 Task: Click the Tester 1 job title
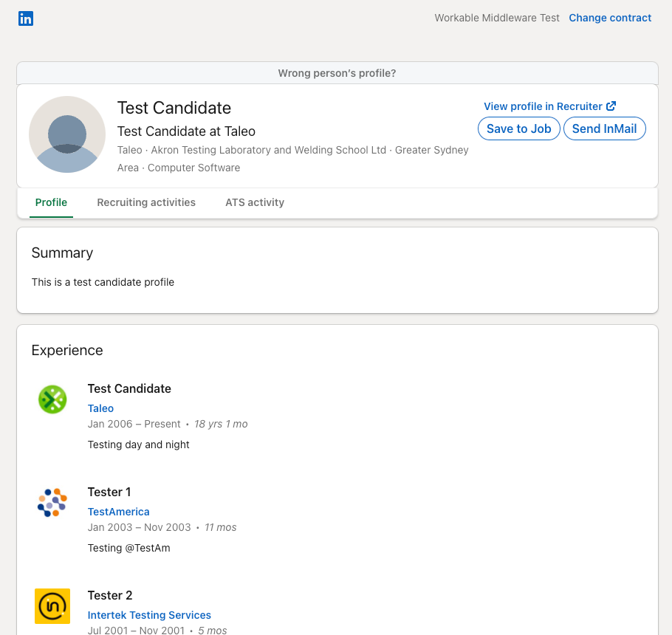109,492
